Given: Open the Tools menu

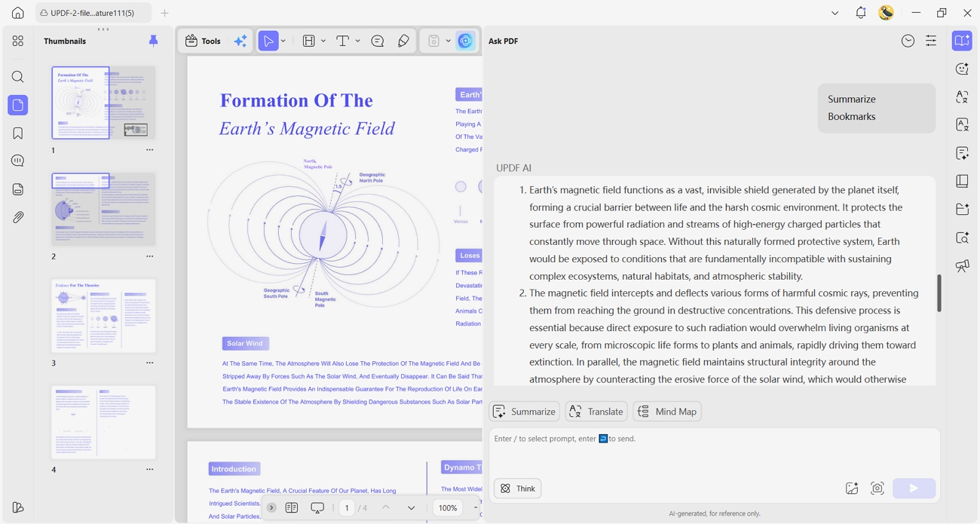Looking at the screenshot, I should 203,41.
